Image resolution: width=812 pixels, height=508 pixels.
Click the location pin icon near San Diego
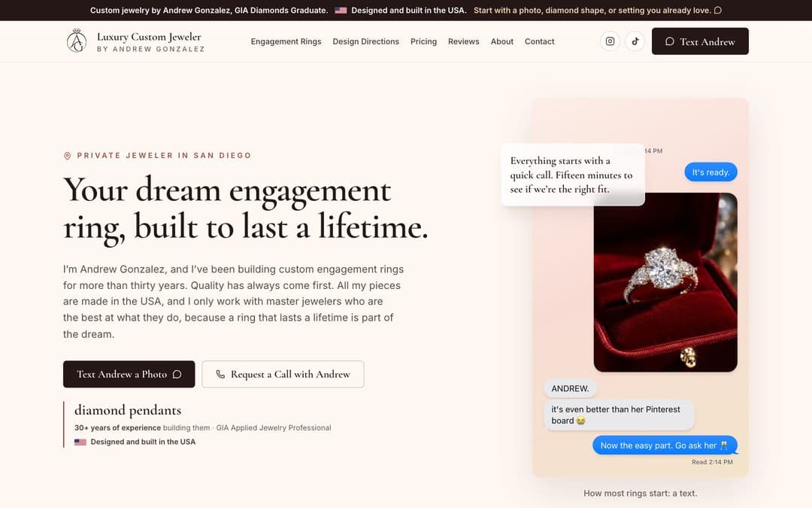coord(68,156)
